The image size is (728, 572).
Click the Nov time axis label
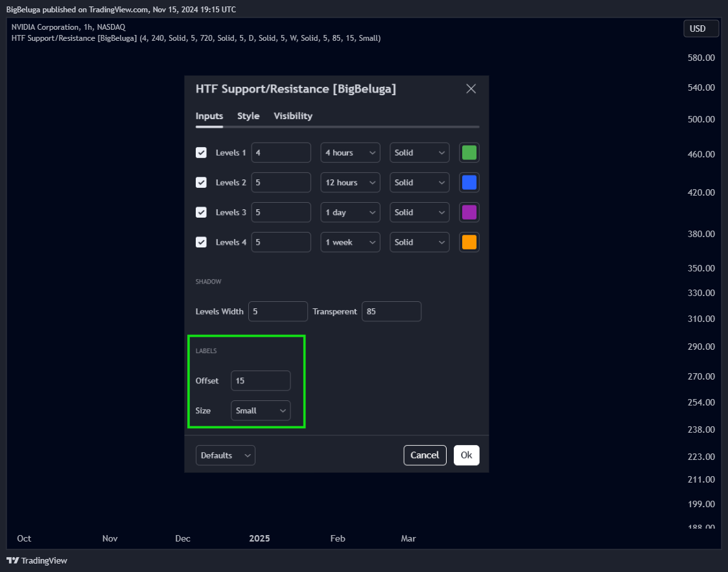(110, 538)
